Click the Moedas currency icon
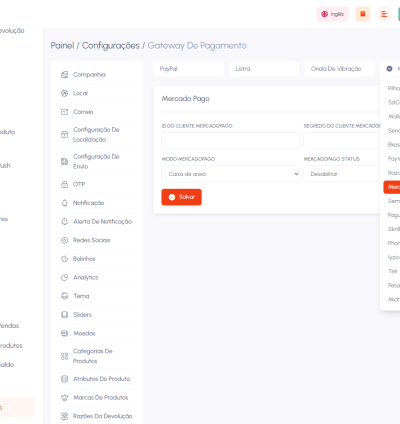Image resolution: width=400 pixels, height=424 pixels. 65,333
